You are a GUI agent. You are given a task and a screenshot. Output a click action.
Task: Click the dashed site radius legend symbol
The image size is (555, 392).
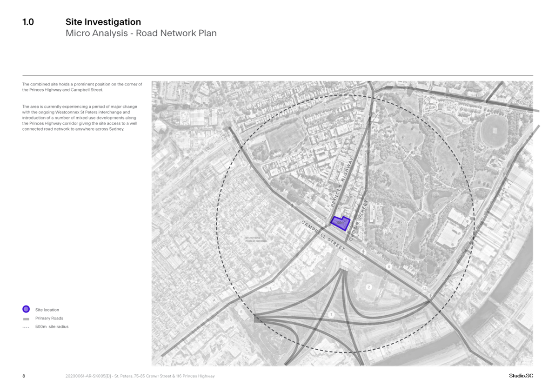(26, 327)
